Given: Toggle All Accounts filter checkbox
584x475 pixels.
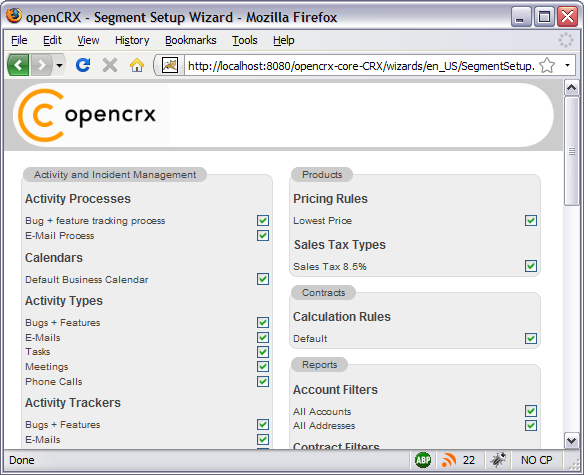Looking at the screenshot, I should tap(531, 411).
